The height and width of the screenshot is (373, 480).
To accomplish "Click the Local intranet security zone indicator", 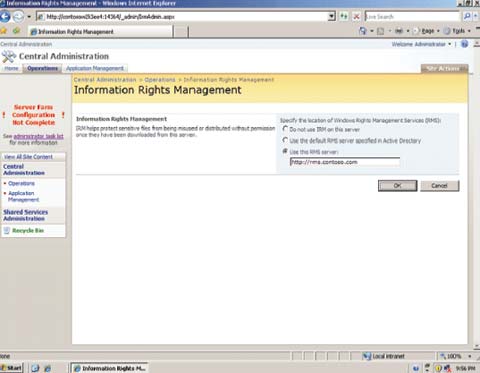I will point(384,356).
